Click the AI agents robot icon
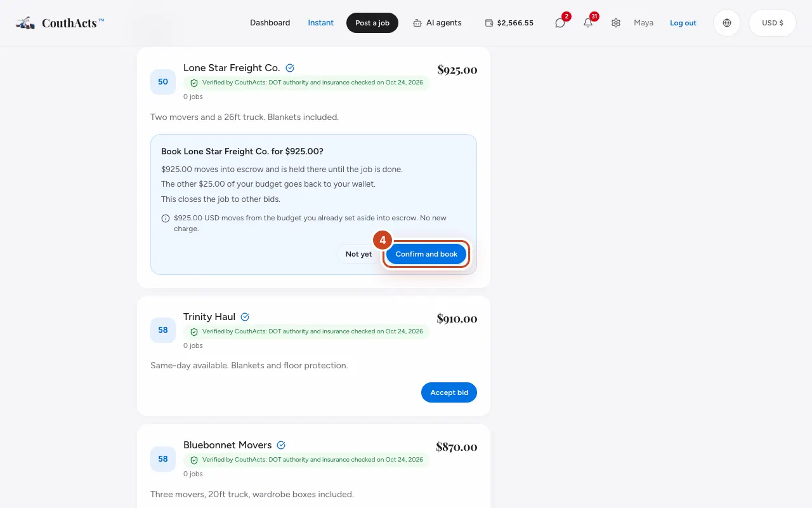This screenshot has height=508, width=812. (417, 23)
